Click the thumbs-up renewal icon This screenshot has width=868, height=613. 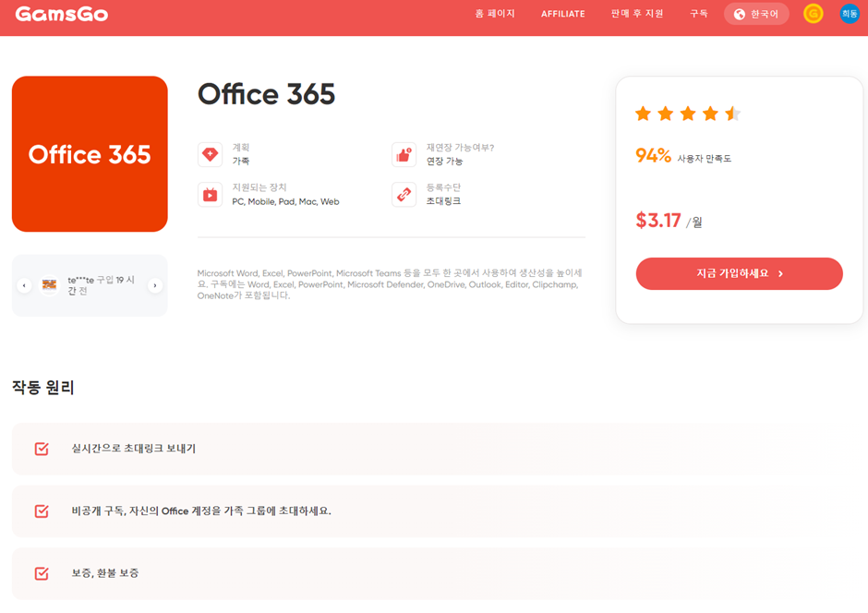pos(404,154)
